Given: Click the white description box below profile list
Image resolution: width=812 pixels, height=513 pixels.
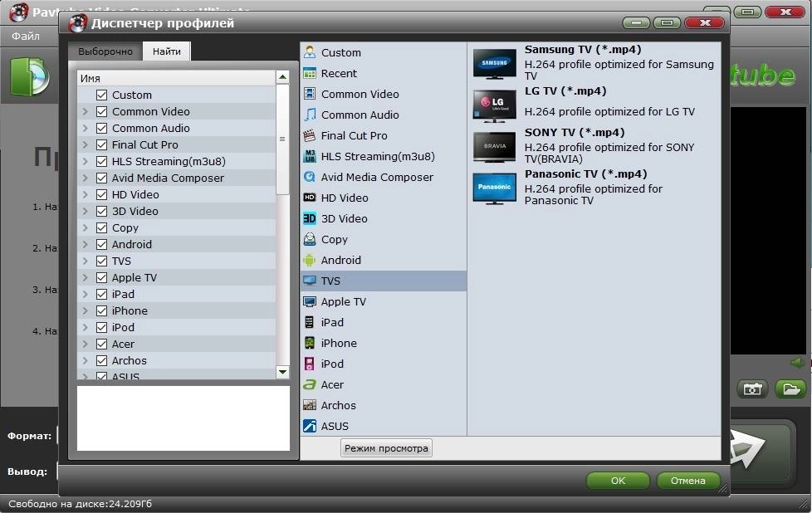Looking at the screenshot, I should (x=183, y=418).
